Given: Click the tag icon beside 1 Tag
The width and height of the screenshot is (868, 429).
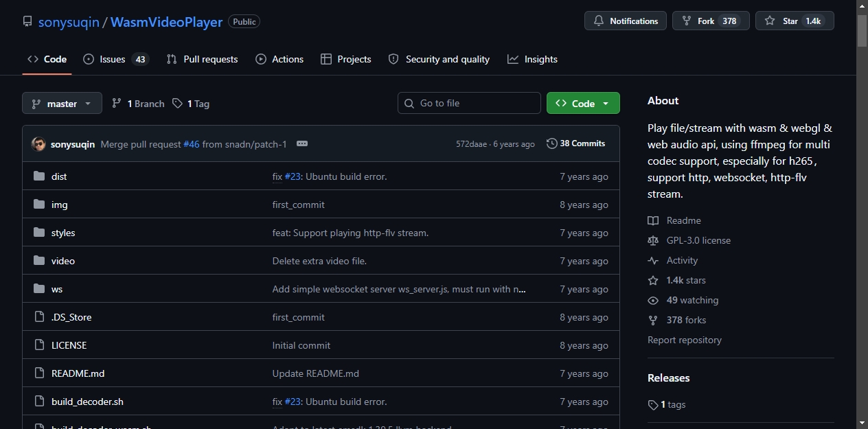Looking at the screenshot, I should click(x=177, y=103).
